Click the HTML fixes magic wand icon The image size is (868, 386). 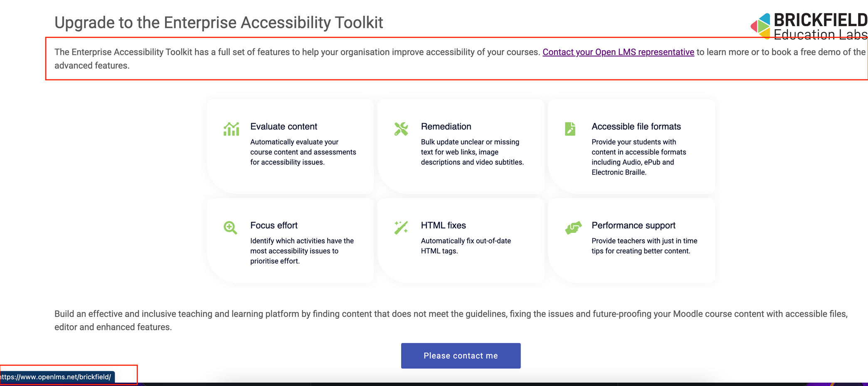(401, 228)
